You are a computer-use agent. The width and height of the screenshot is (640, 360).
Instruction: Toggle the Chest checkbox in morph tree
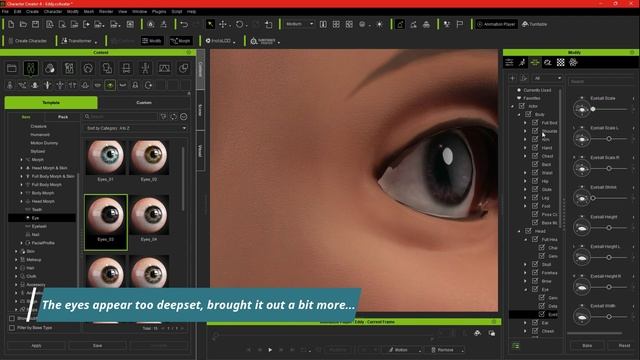pos(535,156)
